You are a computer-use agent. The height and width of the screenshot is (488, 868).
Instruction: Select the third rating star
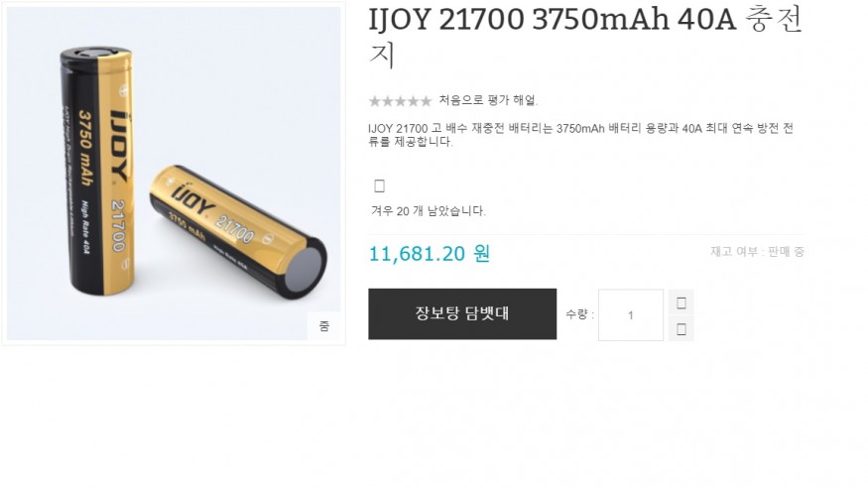point(400,101)
